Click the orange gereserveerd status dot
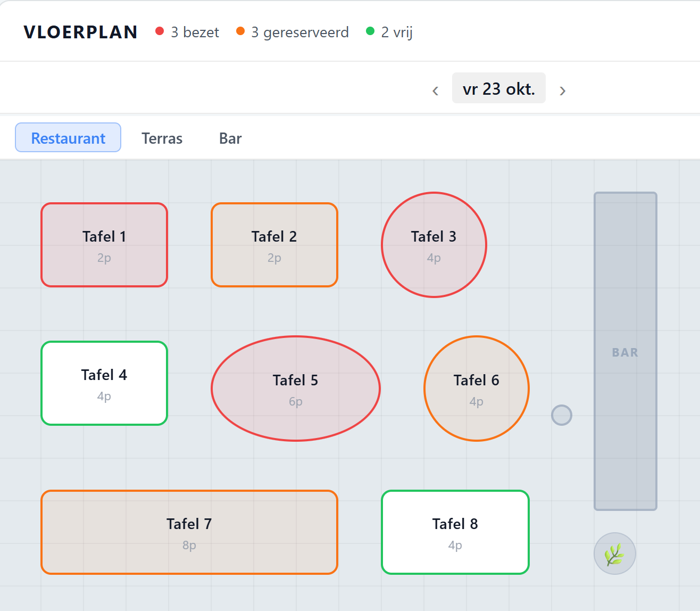Screen dimensions: 700x611 tap(240, 31)
